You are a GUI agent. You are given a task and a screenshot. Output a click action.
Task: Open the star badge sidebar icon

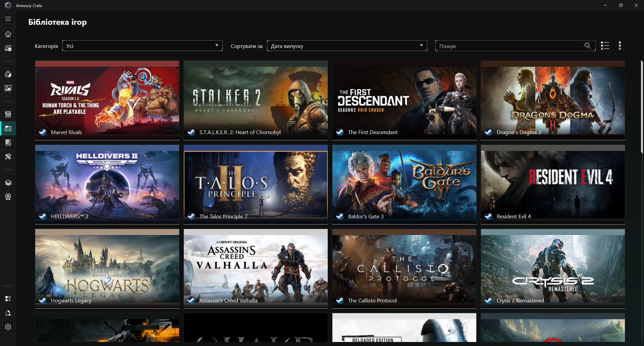(x=8, y=197)
